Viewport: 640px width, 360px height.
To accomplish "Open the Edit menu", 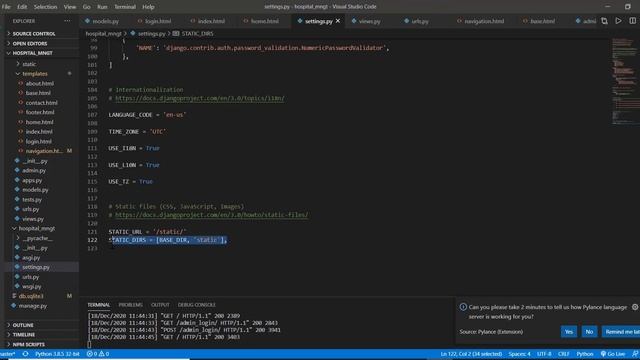I will click(x=22, y=7).
